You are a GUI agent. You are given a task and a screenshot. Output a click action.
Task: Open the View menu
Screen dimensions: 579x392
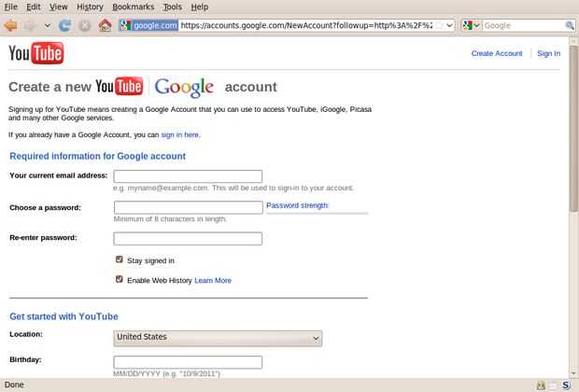point(58,7)
